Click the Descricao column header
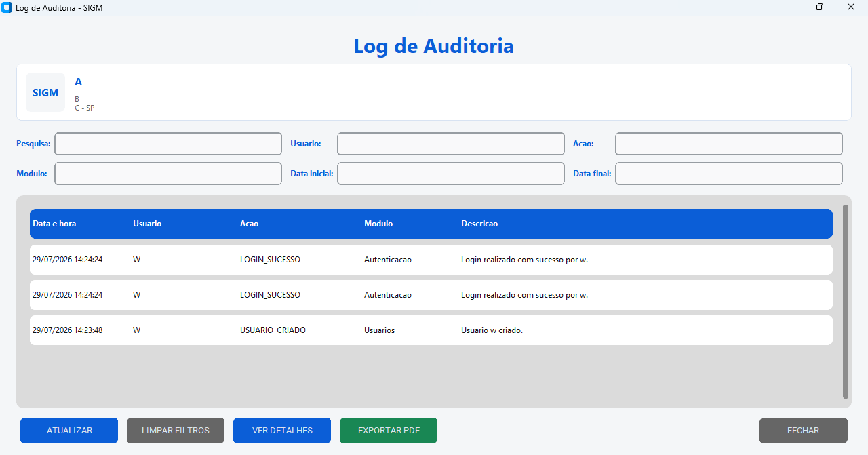Viewport: 868px width, 455px height. 479,224
